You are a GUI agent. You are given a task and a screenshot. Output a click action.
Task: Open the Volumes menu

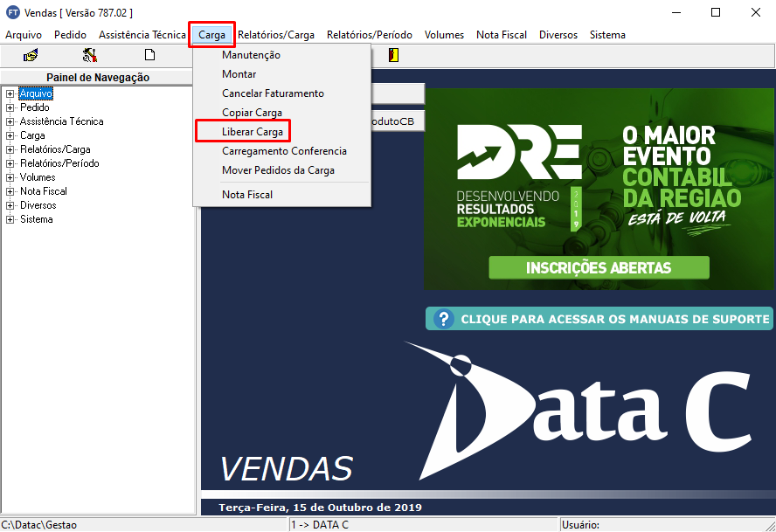pyautogui.click(x=445, y=35)
